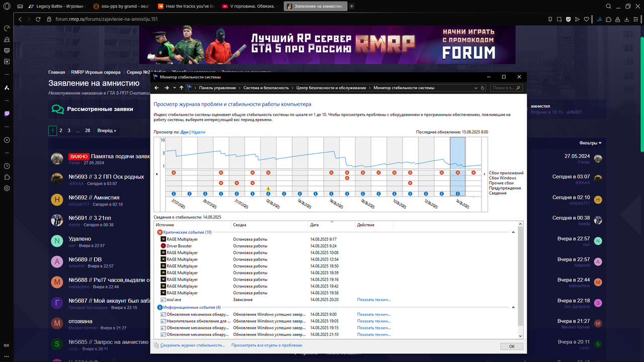Select the Driver Booster Остановка работы summary
644x362 pixels.
(x=250, y=246)
